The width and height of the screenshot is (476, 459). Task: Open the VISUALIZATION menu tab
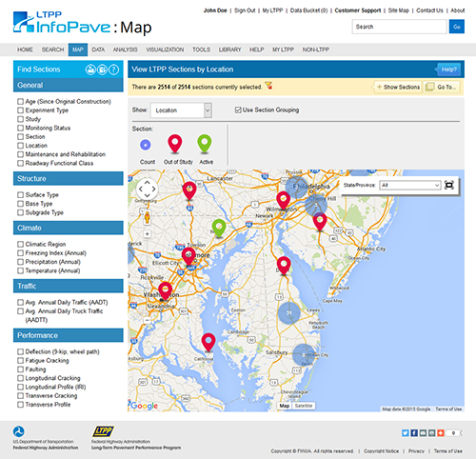tap(165, 50)
